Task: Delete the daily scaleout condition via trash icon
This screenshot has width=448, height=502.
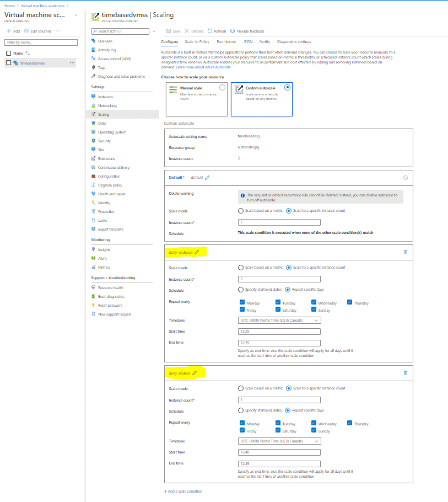Action: click(x=406, y=252)
